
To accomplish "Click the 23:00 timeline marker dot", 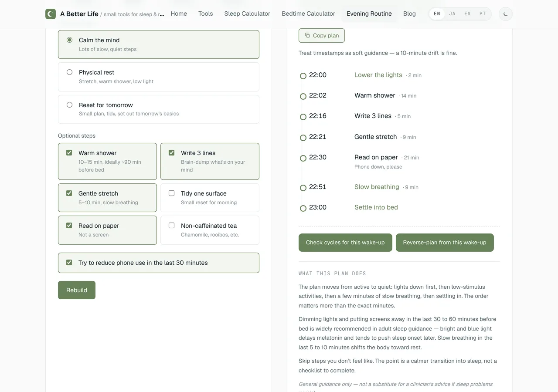I will tap(303, 208).
